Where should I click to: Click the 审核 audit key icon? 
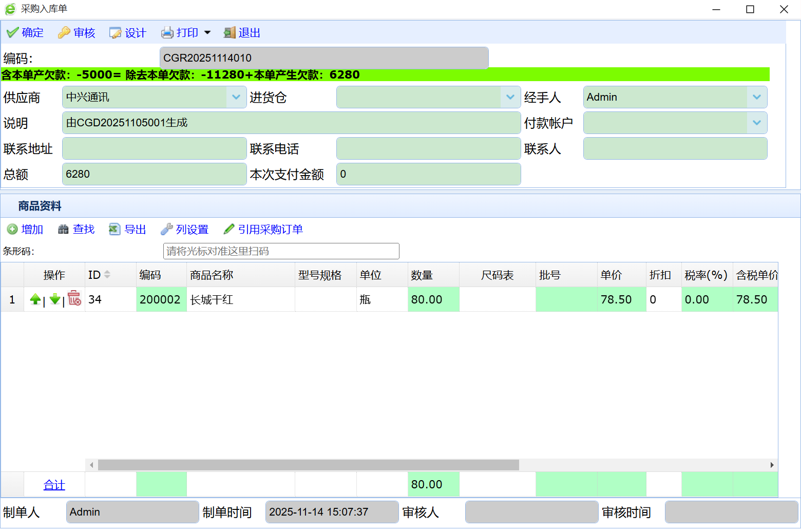coord(64,33)
